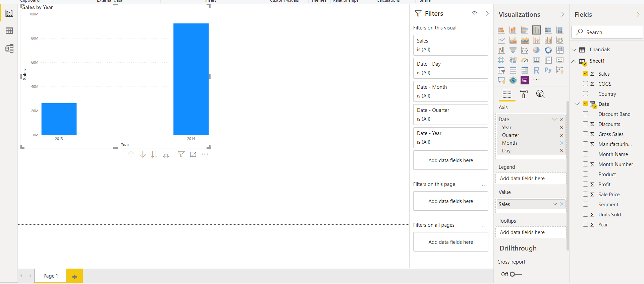The height and width of the screenshot is (284, 644).
Task: Expand all down one hierarchy level
Action: click(166, 154)
